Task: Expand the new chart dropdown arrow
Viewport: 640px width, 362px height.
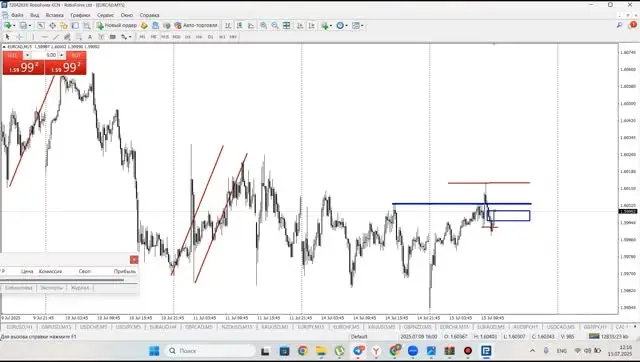Action: point(14,26)
